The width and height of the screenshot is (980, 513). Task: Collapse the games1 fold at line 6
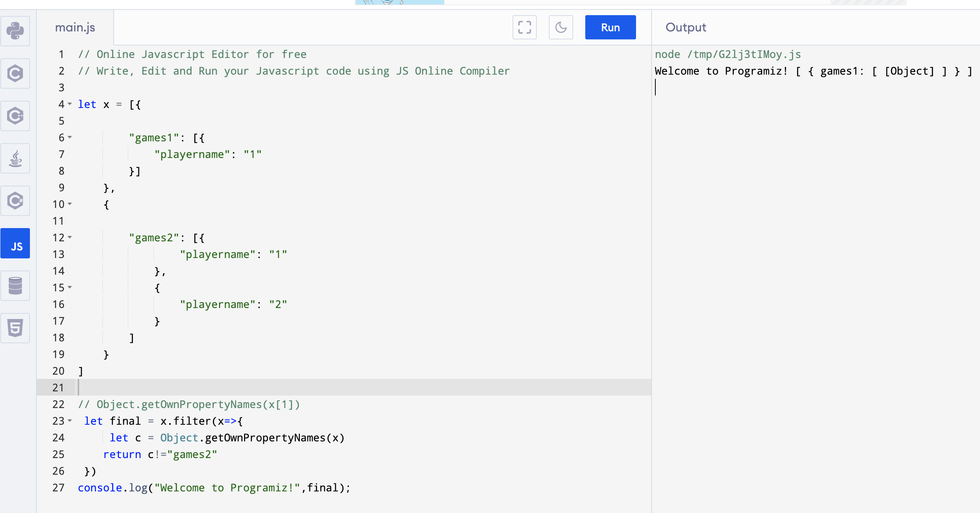(70, 138)
